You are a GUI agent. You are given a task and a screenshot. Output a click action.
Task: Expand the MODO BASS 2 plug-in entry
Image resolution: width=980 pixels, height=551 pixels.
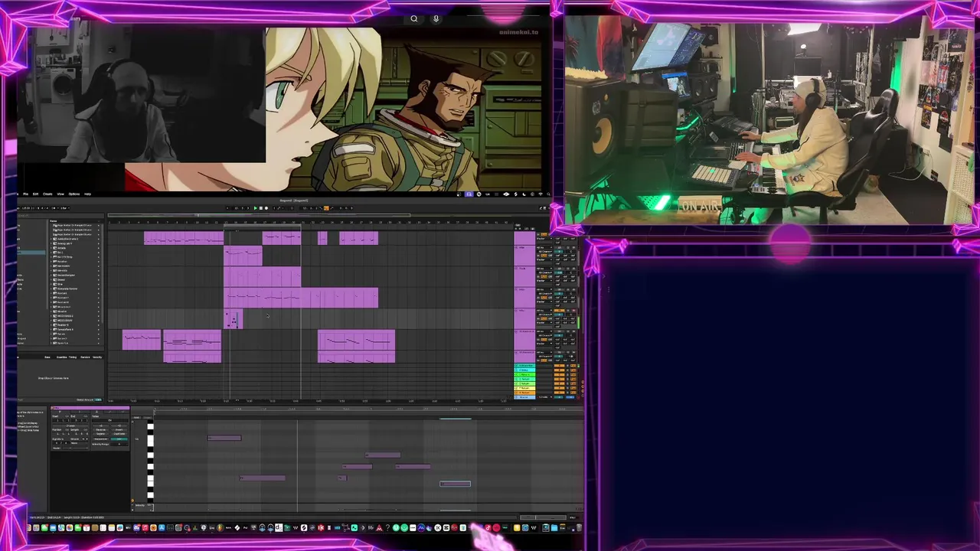point(51,316)
